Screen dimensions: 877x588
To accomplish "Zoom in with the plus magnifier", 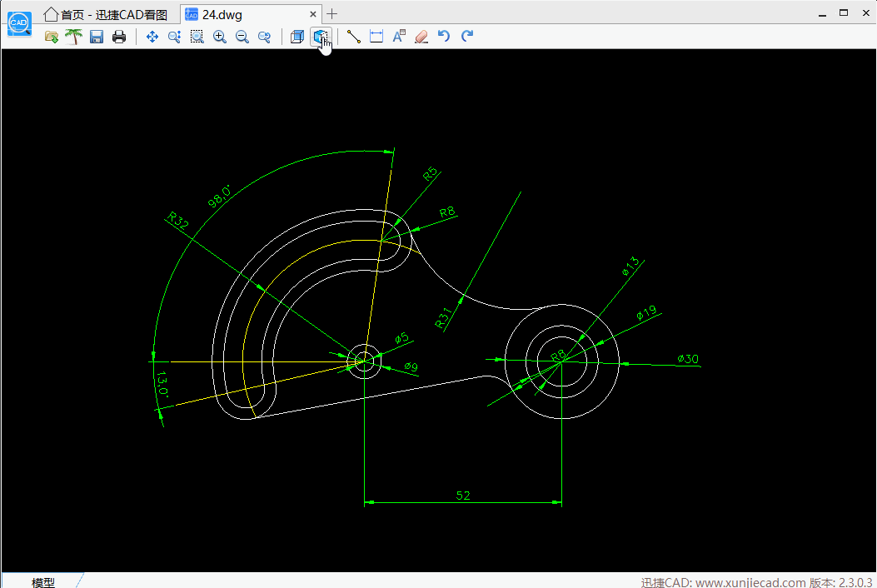I will pyautogui.click(x=220, y=37).
